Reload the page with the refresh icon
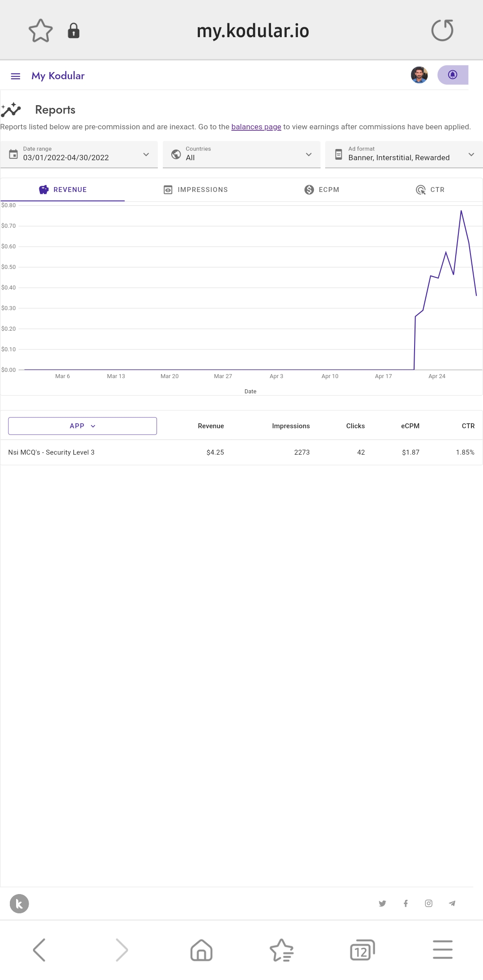This screenshot has width=483, height=980. click(442, 30)
